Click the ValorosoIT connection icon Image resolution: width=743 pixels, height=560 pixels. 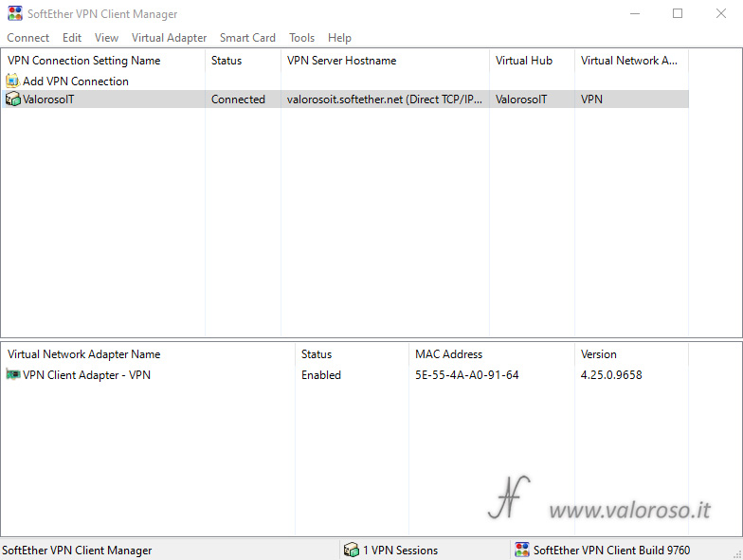[13, 99]
